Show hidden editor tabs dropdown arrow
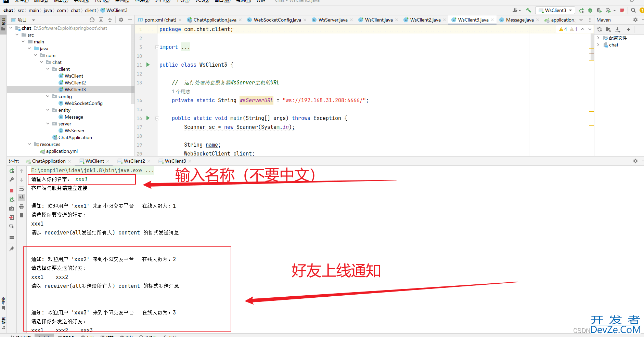This screenshot has width=644, height=337. pyautogui.click(x=581, y=20)
